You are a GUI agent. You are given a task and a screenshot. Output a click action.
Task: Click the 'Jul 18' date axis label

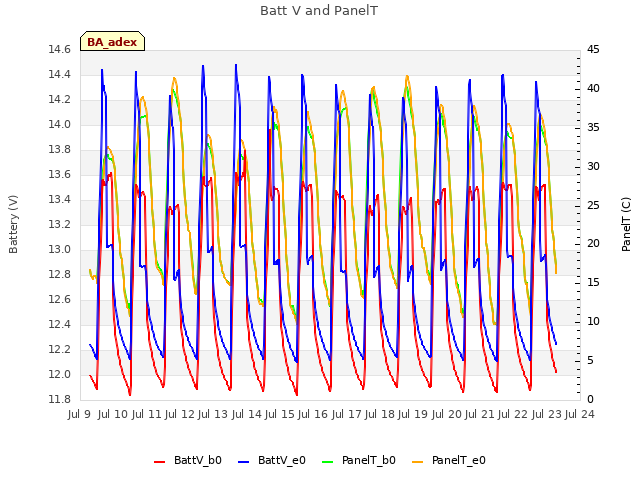380,414
